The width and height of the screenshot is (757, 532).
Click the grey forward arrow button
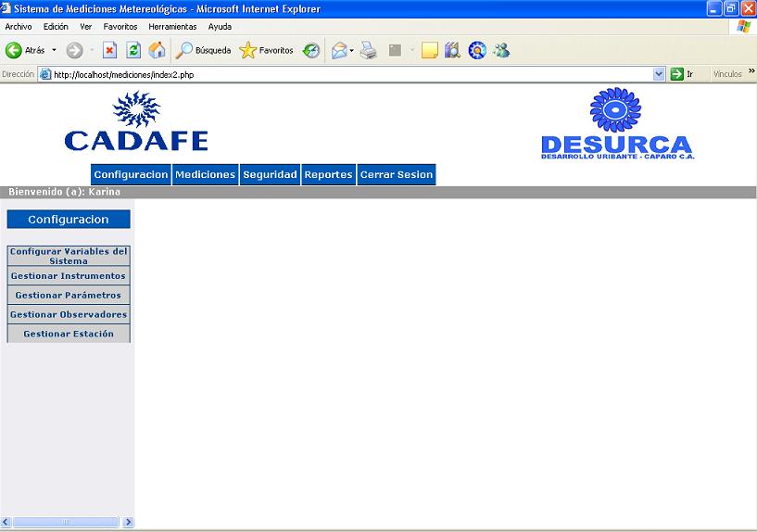tap(74, 50)
